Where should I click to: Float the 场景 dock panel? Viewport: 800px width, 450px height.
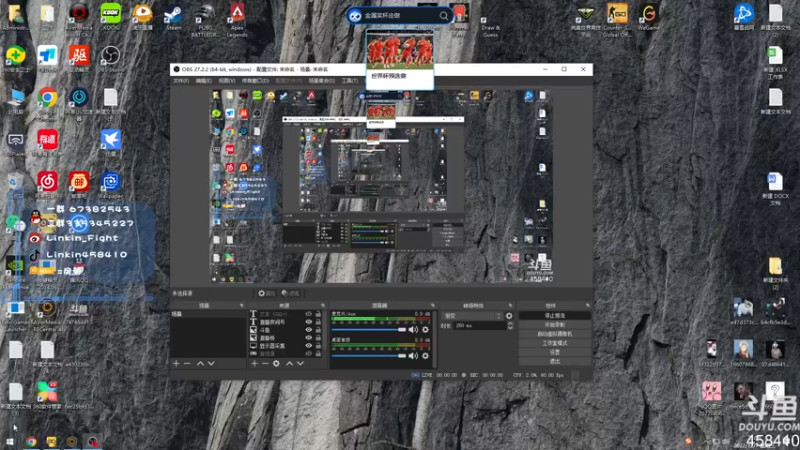click(x=242, y=305)
